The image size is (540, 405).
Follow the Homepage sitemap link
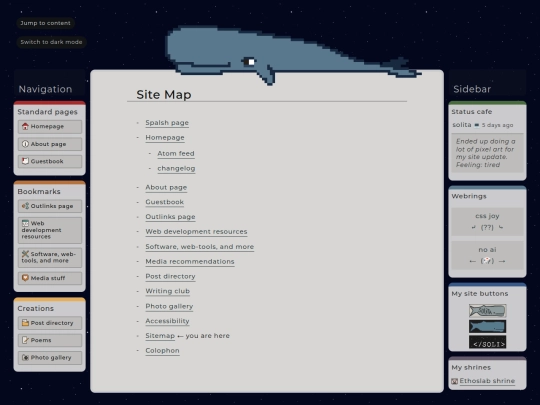click(165, 137)
